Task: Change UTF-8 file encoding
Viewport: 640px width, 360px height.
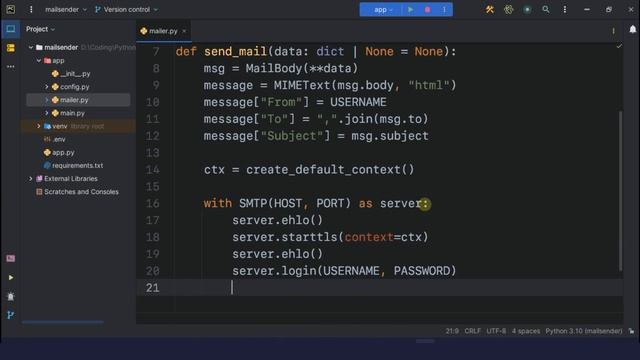Action: [x=496, y=331]
